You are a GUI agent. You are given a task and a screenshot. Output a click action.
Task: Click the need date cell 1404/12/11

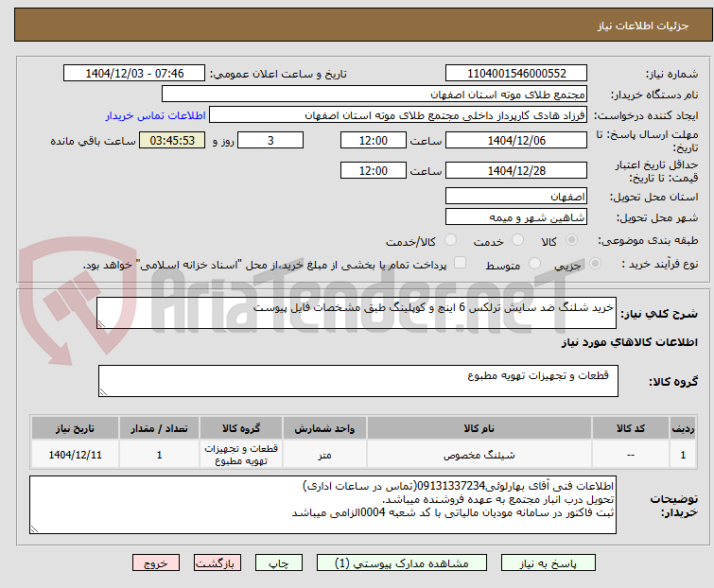coord(75,455)
